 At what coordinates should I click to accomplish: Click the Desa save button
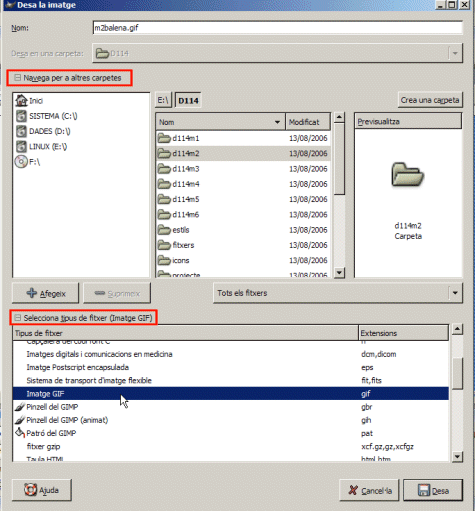(433, 490)
